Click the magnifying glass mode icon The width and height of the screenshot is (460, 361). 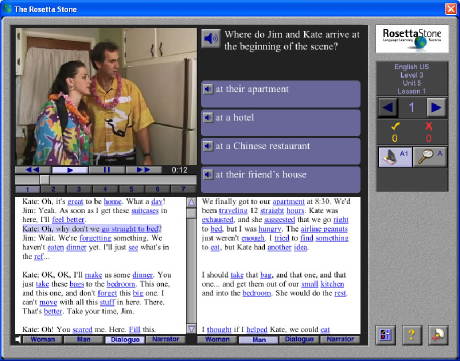(430, 157)
